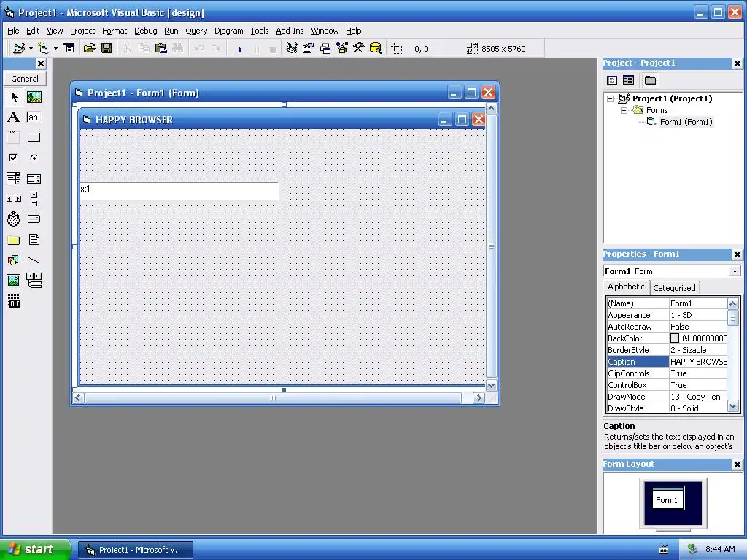Click the Caption property value field

[x=698, y=362]
